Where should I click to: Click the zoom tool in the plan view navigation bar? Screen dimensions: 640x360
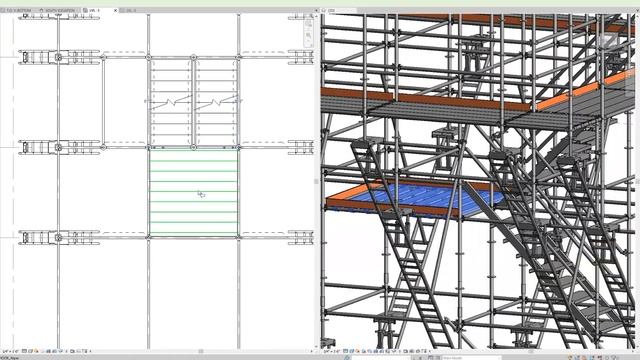(309, 36)
